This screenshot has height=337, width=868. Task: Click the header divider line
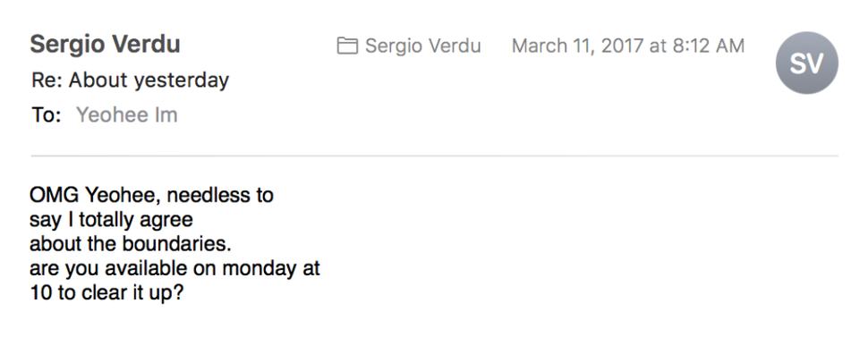[x=435, y=156]
